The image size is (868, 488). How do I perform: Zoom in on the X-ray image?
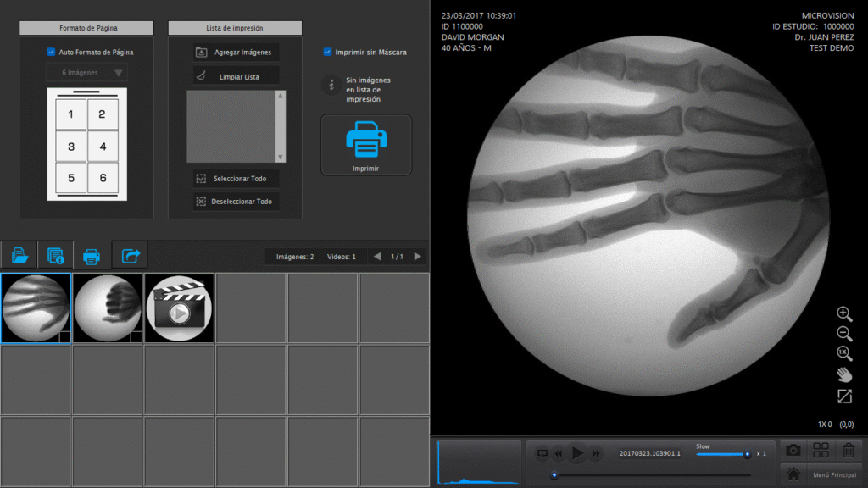(x=843, y=313)
